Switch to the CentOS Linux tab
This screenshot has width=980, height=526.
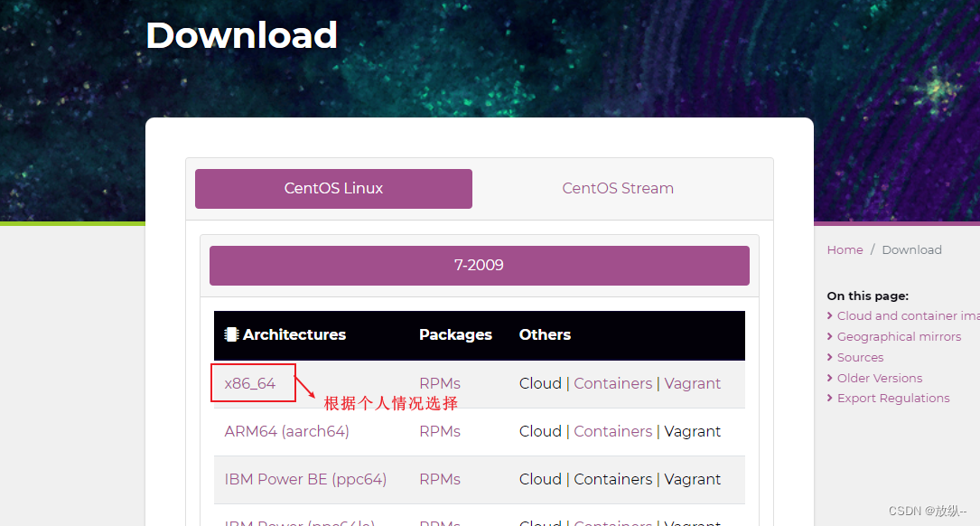pos(333,188)
